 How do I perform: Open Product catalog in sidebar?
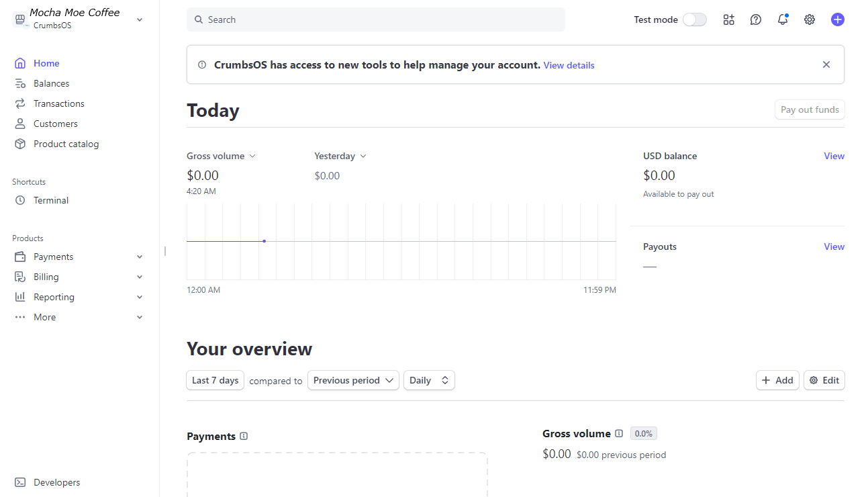point(66,144)
